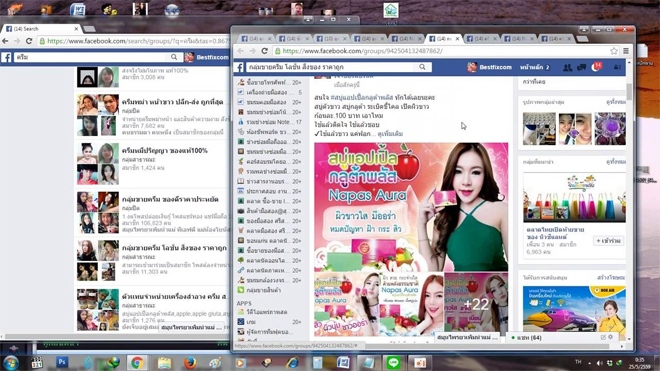Open LINE app from the taskbar
The image size is (660, 371).
[394, 363]
